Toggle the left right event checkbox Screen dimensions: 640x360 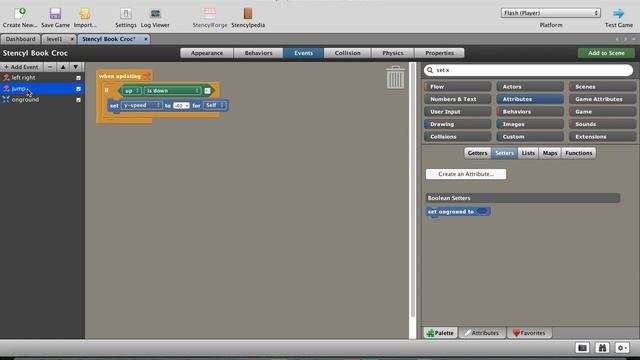78,78
